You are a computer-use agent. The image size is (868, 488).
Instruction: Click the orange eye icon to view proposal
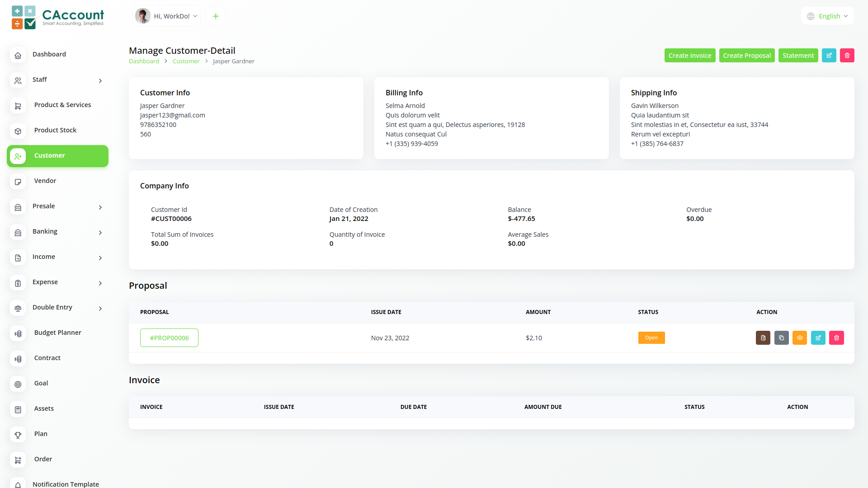coord(799,338)
